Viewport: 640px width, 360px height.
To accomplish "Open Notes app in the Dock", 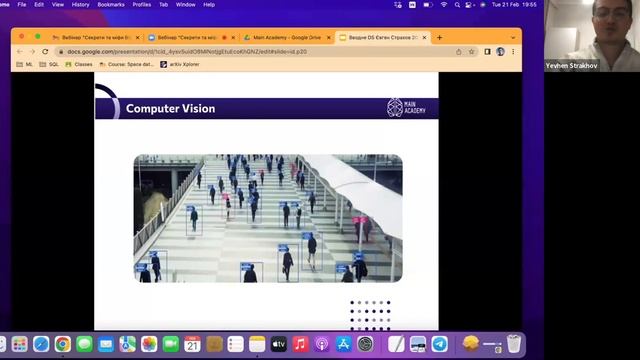I will tap(257, 344).
